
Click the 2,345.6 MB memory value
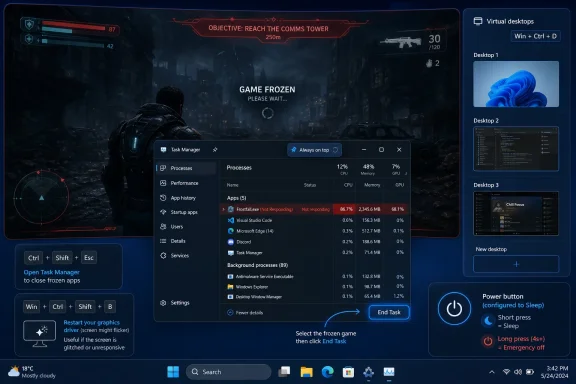coord(369,209)
